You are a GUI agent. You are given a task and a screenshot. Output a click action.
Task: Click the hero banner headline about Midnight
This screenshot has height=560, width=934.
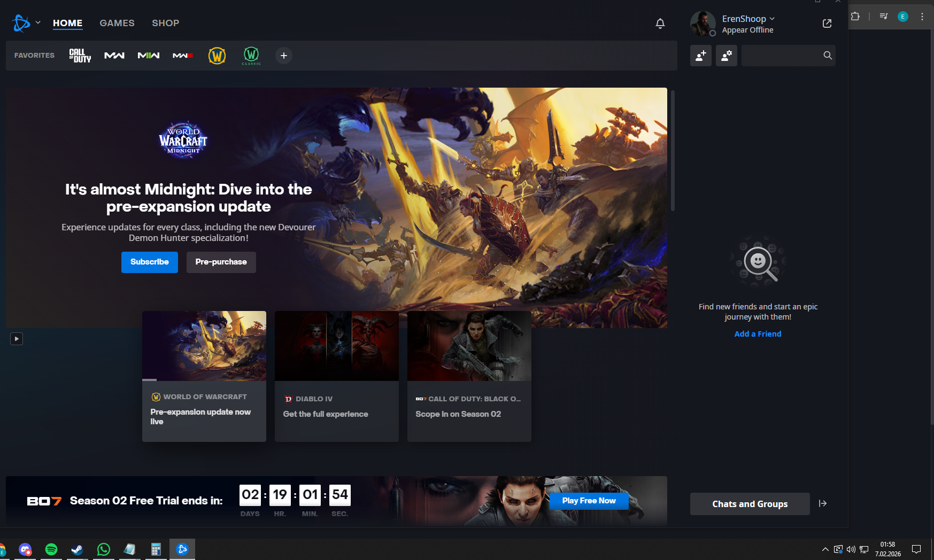pos(189,198)
